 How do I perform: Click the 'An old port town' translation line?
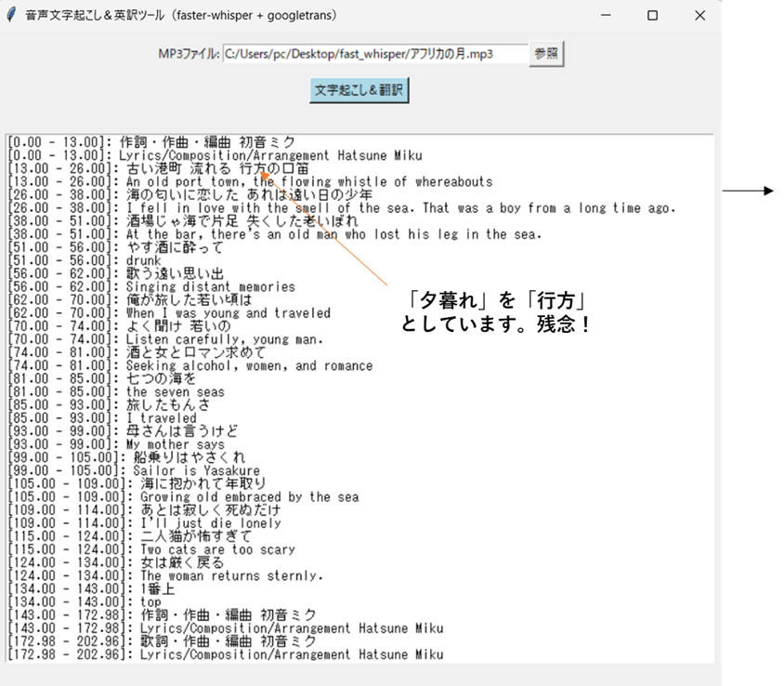pos(308,182)
